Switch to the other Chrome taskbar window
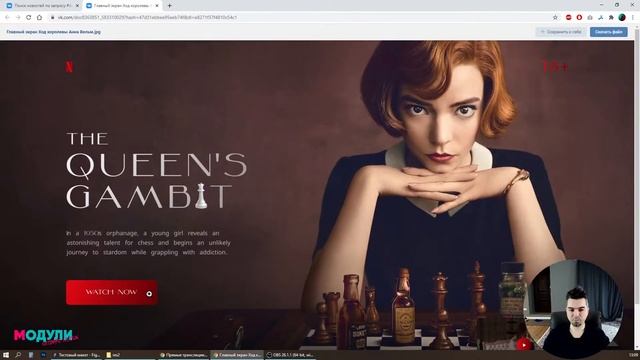Viewport: 640px width, 360px height. pos(184,355)
